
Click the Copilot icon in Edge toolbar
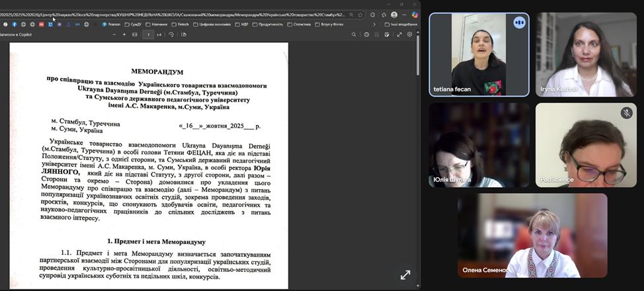[x=415, y=15]
